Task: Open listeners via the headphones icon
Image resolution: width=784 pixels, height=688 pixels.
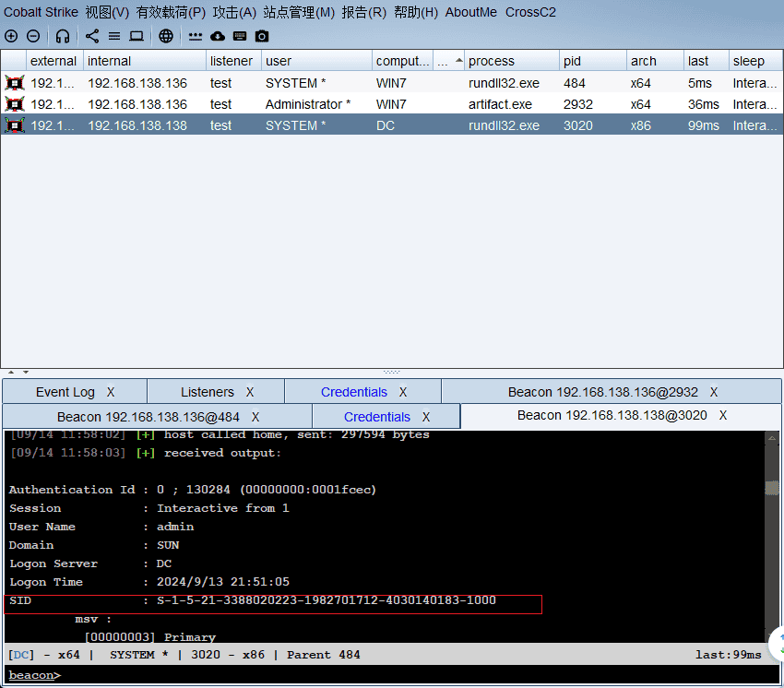Action: [x=63, y=36]
